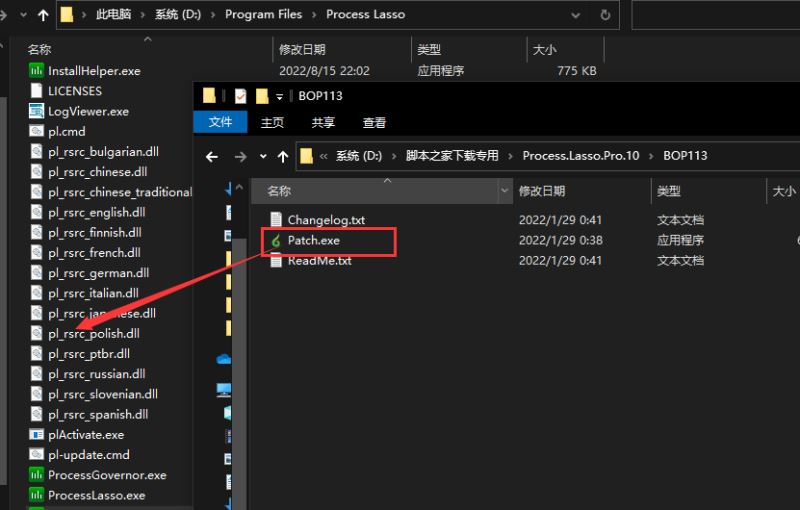Image resolution: width=800 pixels, height=510 pixels.
Task: Open 文件 tab in BOP113 window
Action: 220,122
